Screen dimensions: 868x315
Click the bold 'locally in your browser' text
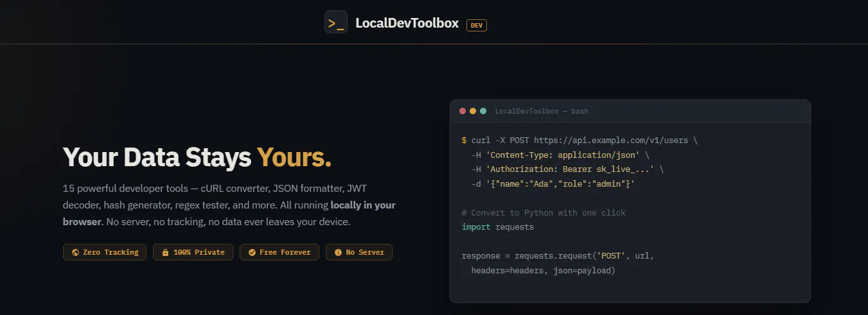click(229, 214)
